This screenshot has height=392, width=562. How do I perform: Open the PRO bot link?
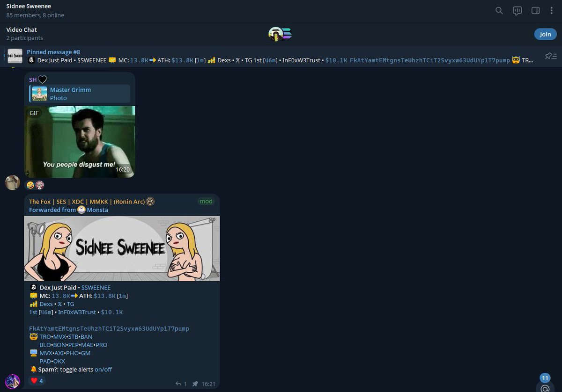tap(102, 345)
